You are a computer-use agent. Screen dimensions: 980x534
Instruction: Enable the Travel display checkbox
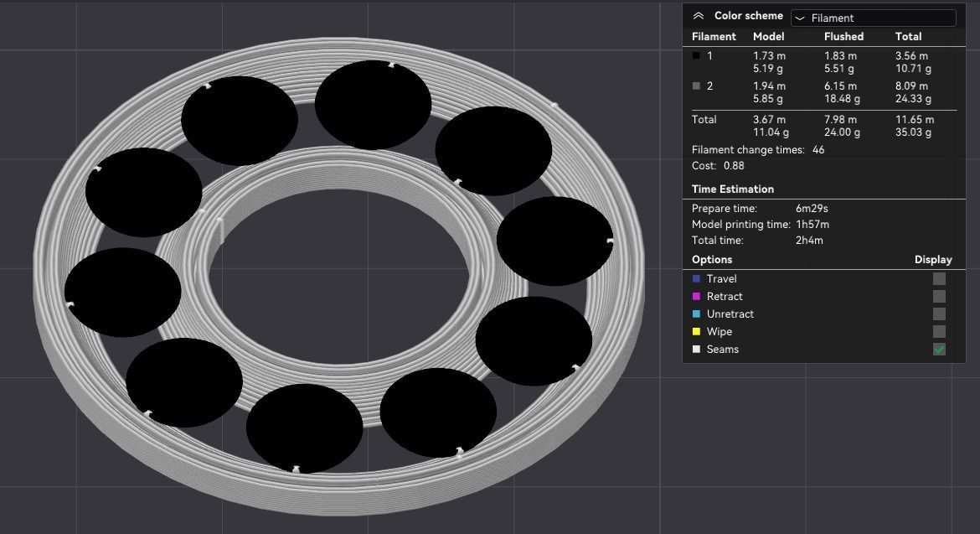point(939,279)
